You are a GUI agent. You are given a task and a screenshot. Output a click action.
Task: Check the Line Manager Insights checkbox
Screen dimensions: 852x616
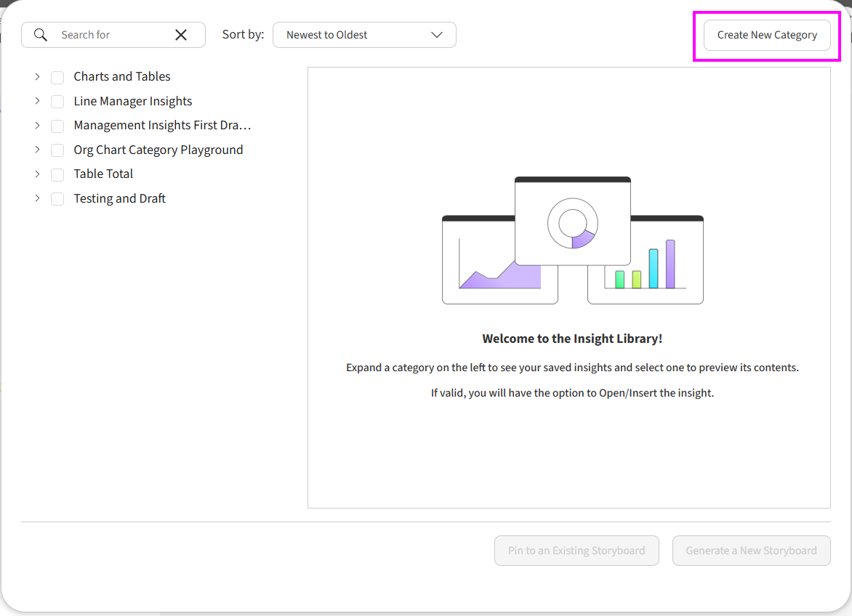click(57, 102)
